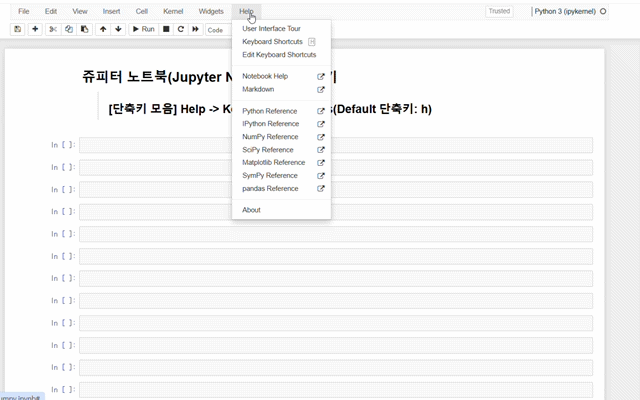Restart the kernel icon
This screenshot has width=640, height=400.
(x=181, y=29)
